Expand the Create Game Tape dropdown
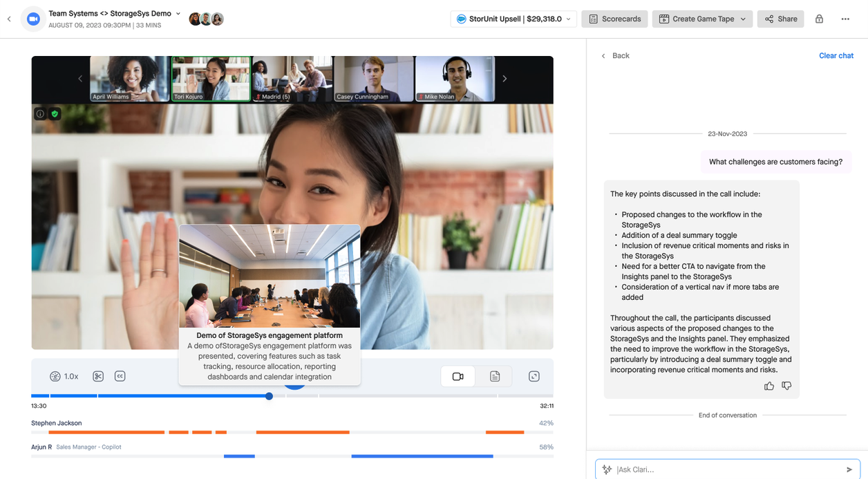868x479 pixels. (743, 19)
